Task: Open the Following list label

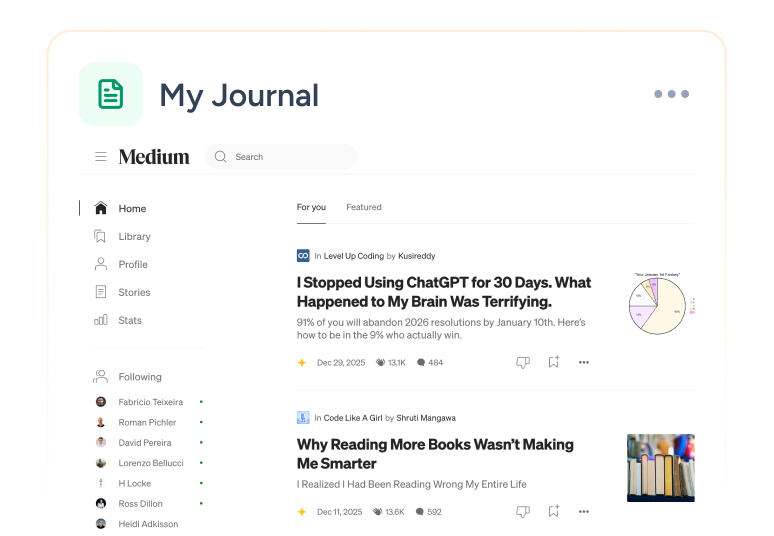Action: click(x=140, y=377)
